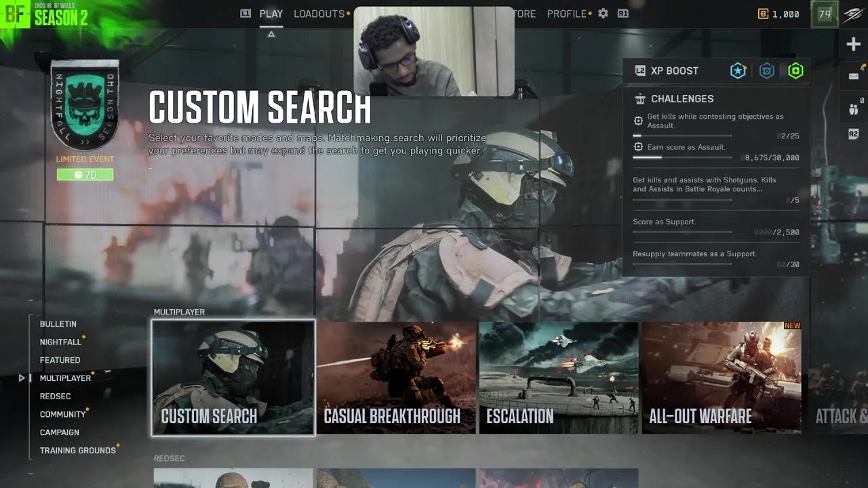Screen dimensions: 868x488
Task: Click the arrow marker beside Multiplayer
Action: 22,378
